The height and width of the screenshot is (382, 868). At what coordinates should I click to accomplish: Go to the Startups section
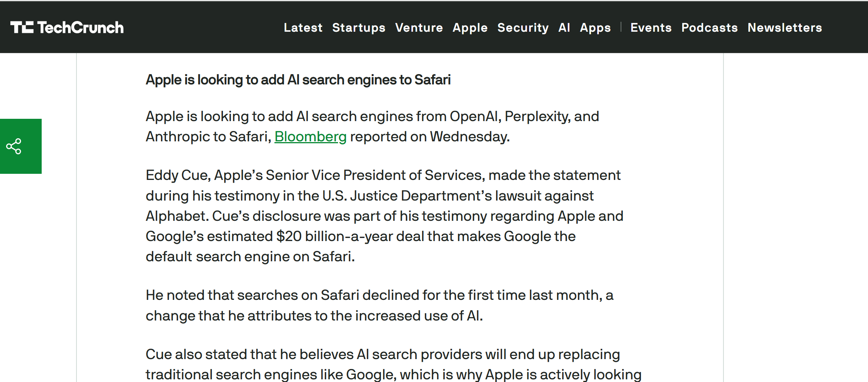pos(359,28)
